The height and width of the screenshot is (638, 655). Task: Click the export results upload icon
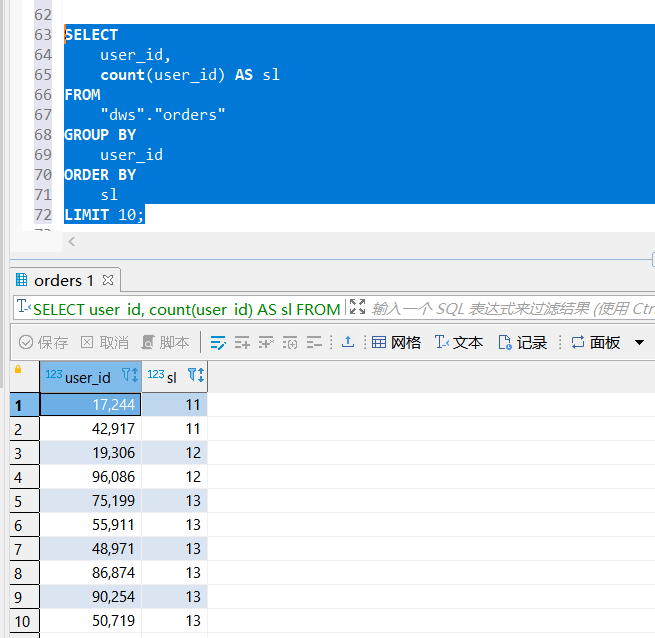[347, 342]
